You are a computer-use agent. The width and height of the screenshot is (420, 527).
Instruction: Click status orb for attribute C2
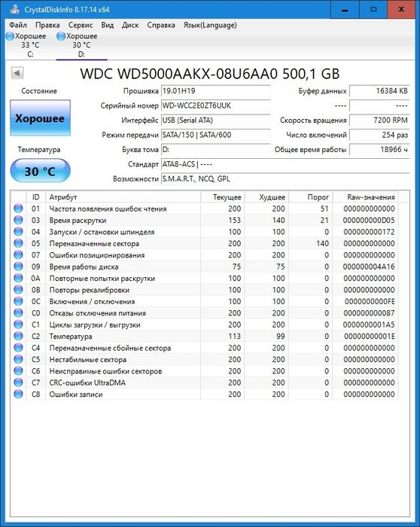19,336
